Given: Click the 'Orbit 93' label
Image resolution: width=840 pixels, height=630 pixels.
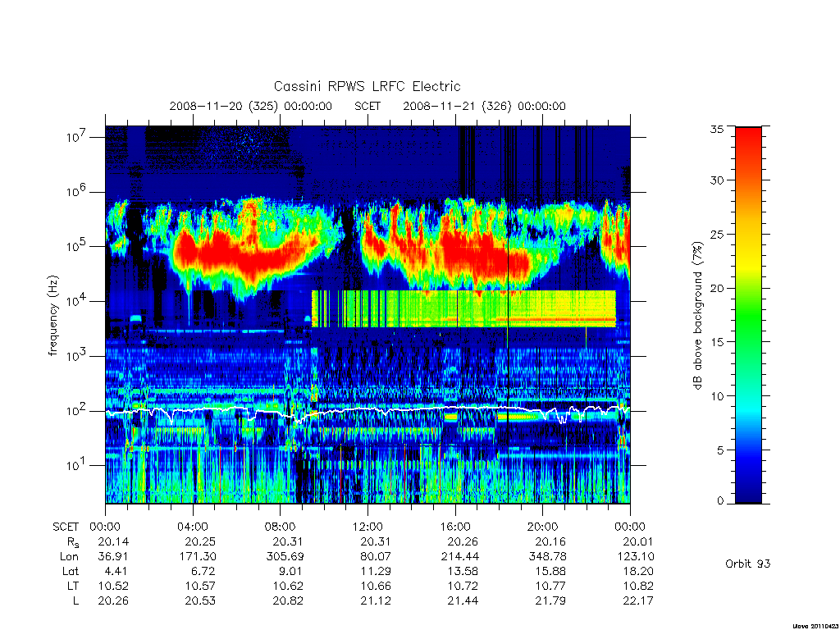Looking at the screenshot, I should 748,564.
